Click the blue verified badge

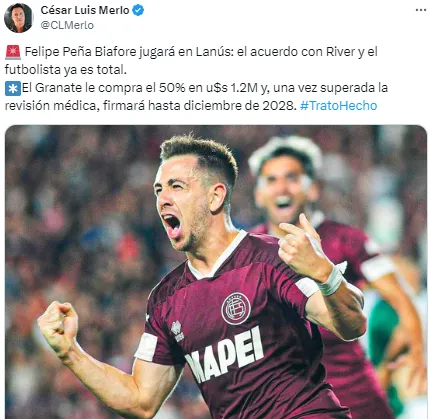138,11
